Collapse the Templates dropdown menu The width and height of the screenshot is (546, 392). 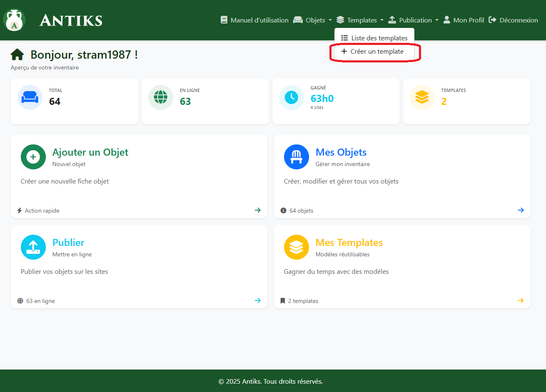(360, 20)
